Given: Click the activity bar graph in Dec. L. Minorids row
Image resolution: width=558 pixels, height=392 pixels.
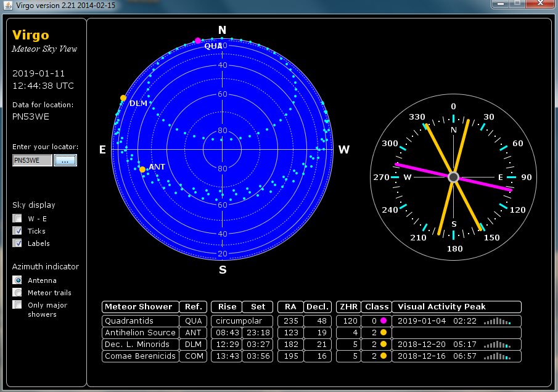Looking at the screenshot, I should (x=497, y=345).
